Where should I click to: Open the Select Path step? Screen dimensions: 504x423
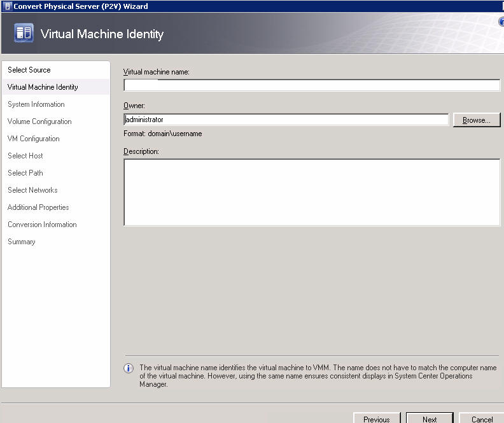pyautogui.click(x=25, y=173)
